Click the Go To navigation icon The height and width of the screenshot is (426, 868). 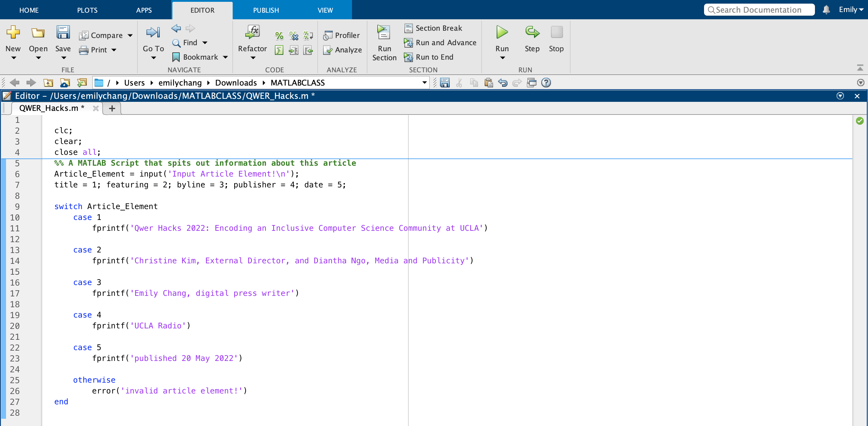coord(153,33)
